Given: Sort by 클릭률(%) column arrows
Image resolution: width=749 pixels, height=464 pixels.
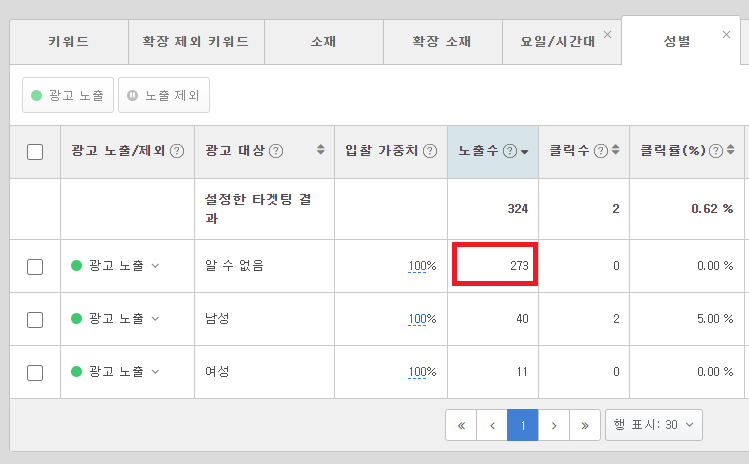Looking at the screenshot, I should coord(731,151).
